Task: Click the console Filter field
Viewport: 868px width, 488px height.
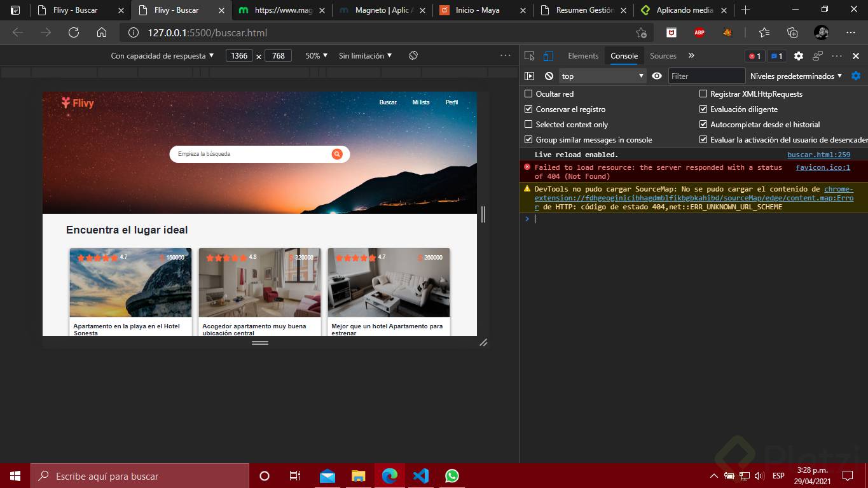Action: tap(706, 76)
